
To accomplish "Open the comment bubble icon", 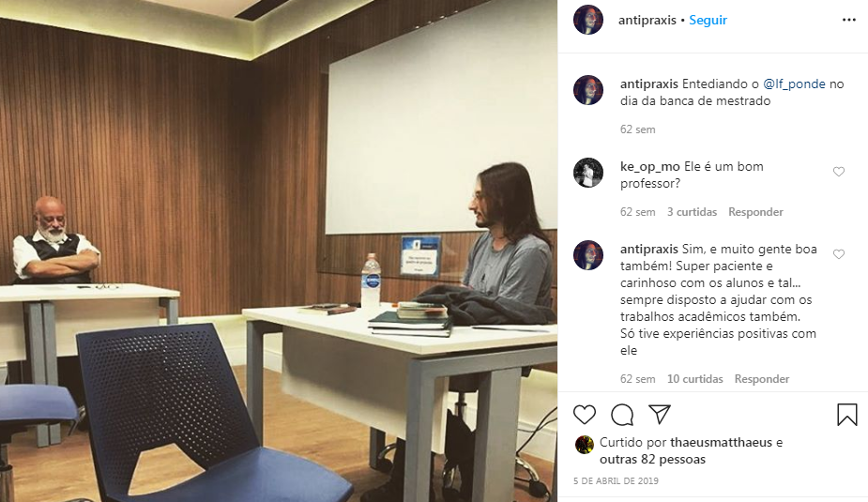I will coord(622,415).
